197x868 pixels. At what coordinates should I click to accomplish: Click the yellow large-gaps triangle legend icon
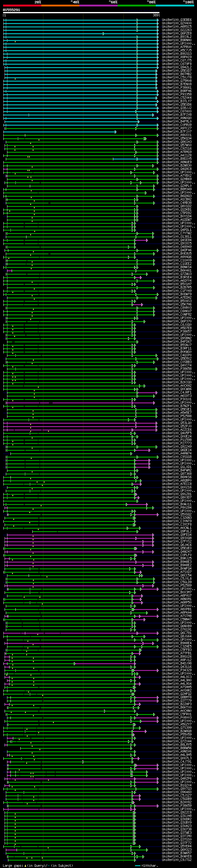[25, 865]
